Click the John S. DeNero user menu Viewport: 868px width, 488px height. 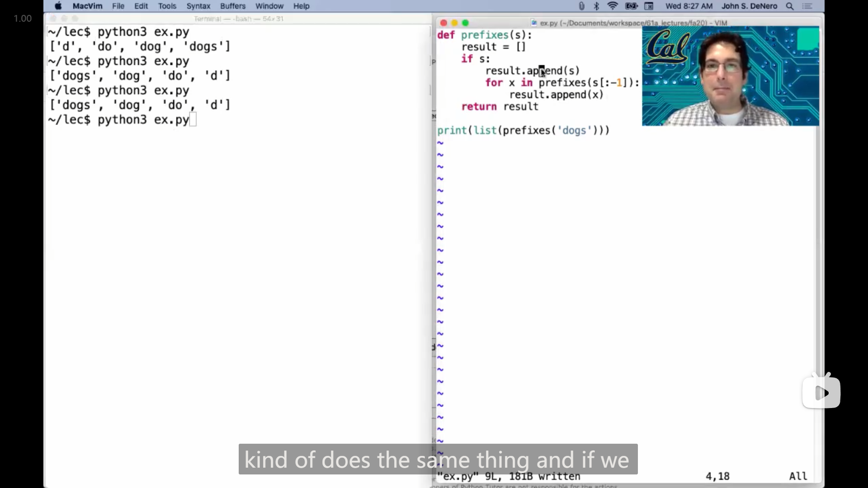(749, 6)
